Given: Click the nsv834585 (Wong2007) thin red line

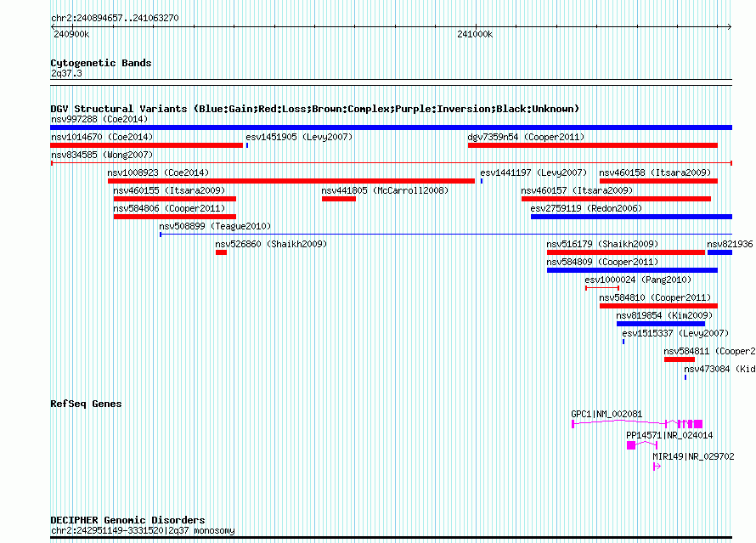Looking at the screenshot, I should point(392,163).
